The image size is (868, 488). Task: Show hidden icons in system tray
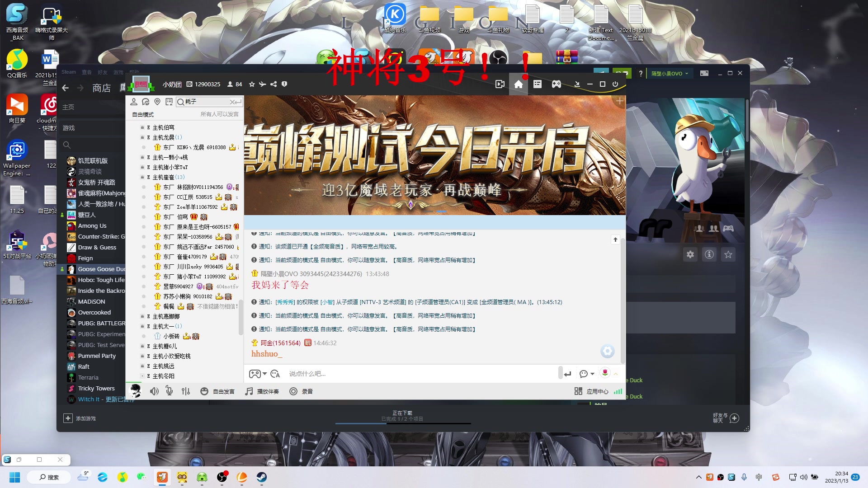pos(698,477)
